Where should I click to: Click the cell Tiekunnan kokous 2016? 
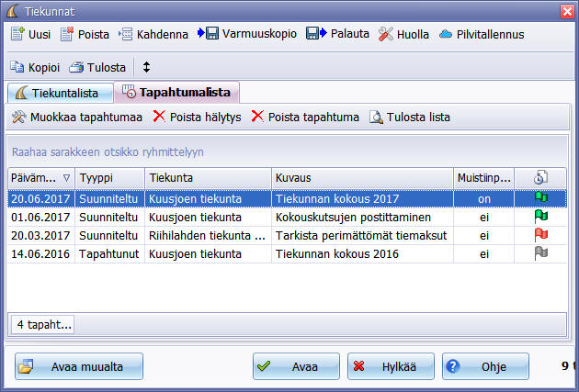[362, 254]
